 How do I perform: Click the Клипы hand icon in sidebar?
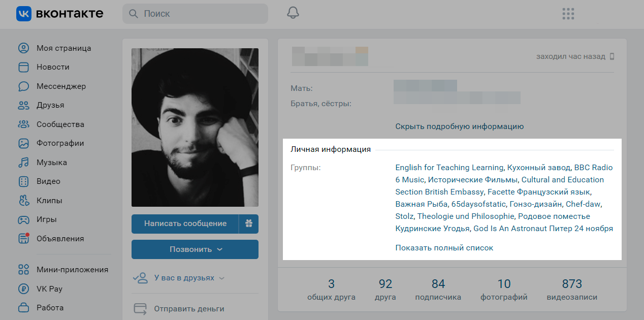pyautogui.click(x=23, y=201)
